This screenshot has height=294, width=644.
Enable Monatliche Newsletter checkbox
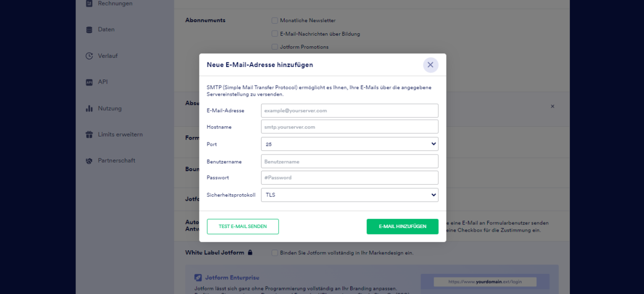[x=275, y=21]
